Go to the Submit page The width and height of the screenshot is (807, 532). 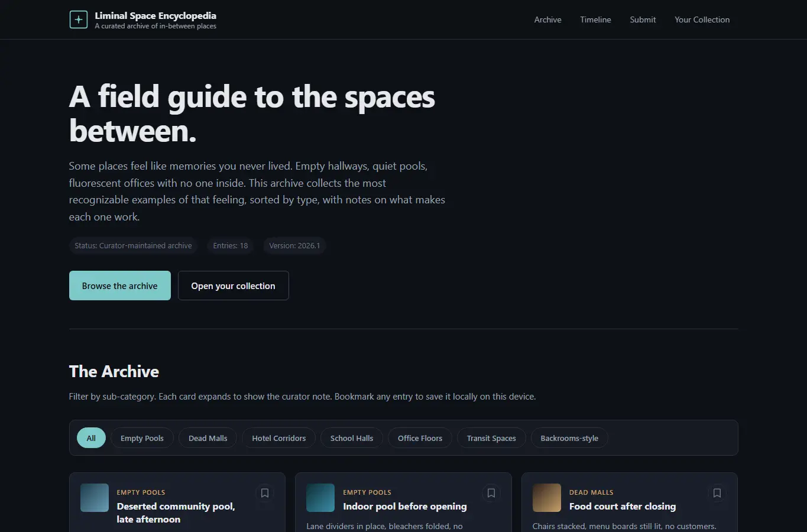(643, 20)
